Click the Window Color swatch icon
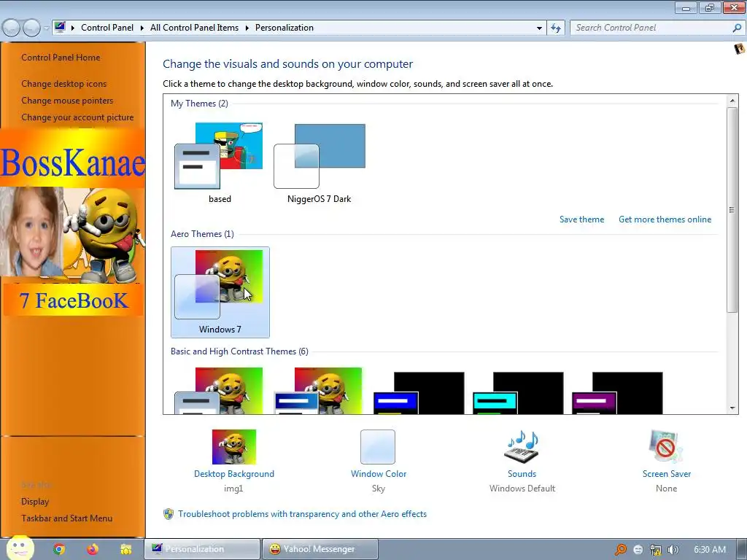This screenshot has width=747, height=560. click(x=378, y=447)
